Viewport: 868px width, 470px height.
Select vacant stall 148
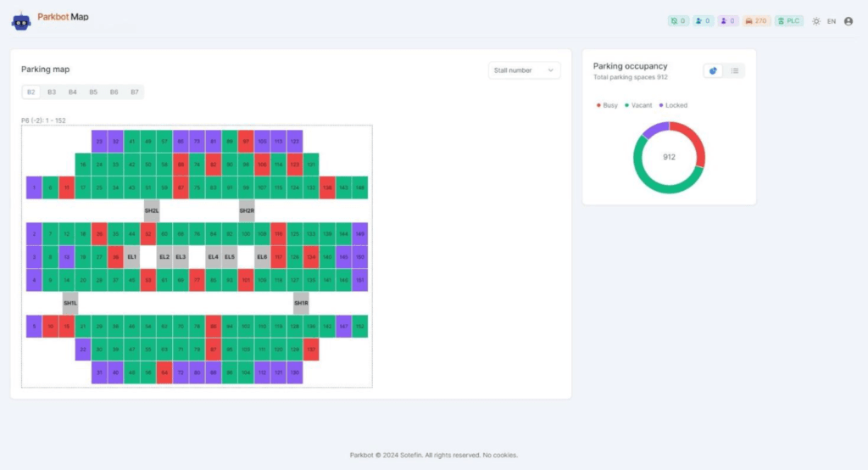pyautogui.click(x=359, y=187)
